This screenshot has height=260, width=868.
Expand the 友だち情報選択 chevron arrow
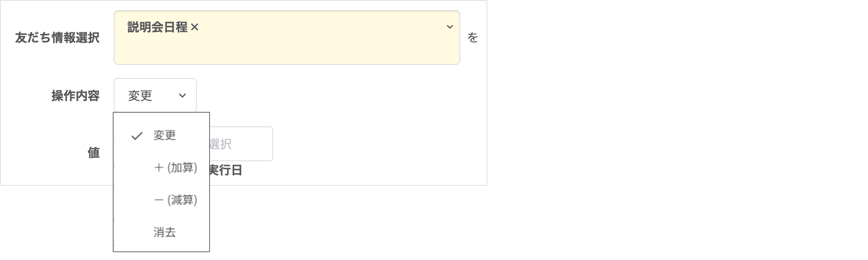(449, 27)
